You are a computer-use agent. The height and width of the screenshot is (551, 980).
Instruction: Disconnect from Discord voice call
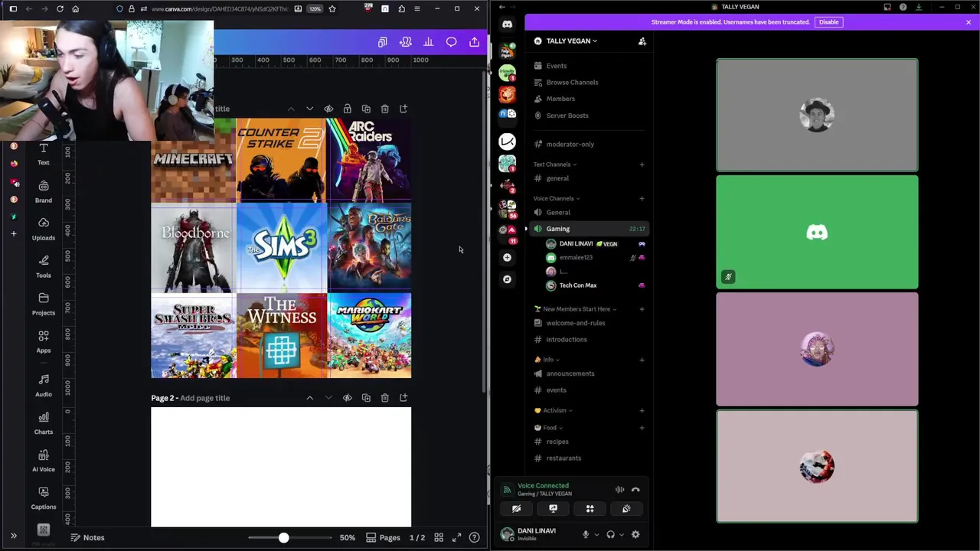pos(635,490)
